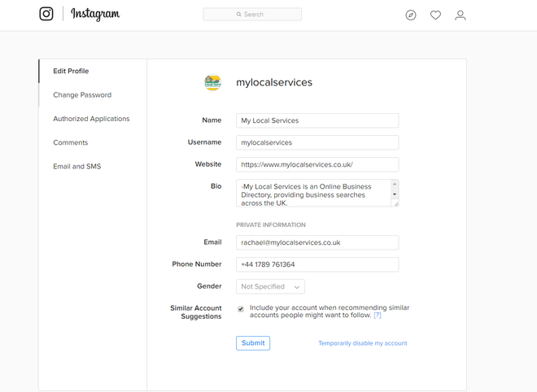Click the Email input field
Viewport: 537px width, 392px height.
pos(317,242)
